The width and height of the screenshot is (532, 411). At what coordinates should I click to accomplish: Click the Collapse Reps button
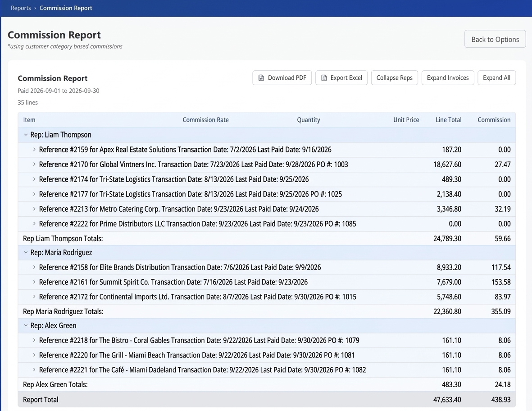click(394, 78)
